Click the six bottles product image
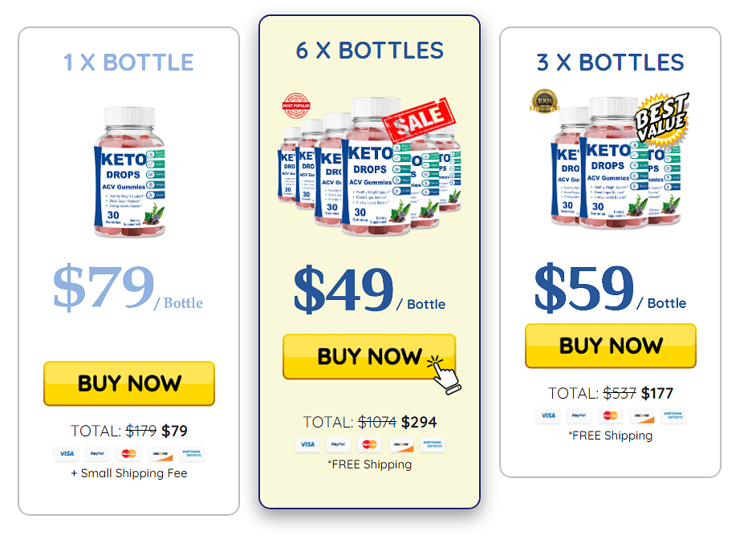Image resolution: width=756 pixels, height=539 pixels. click(x=369, y=166)
